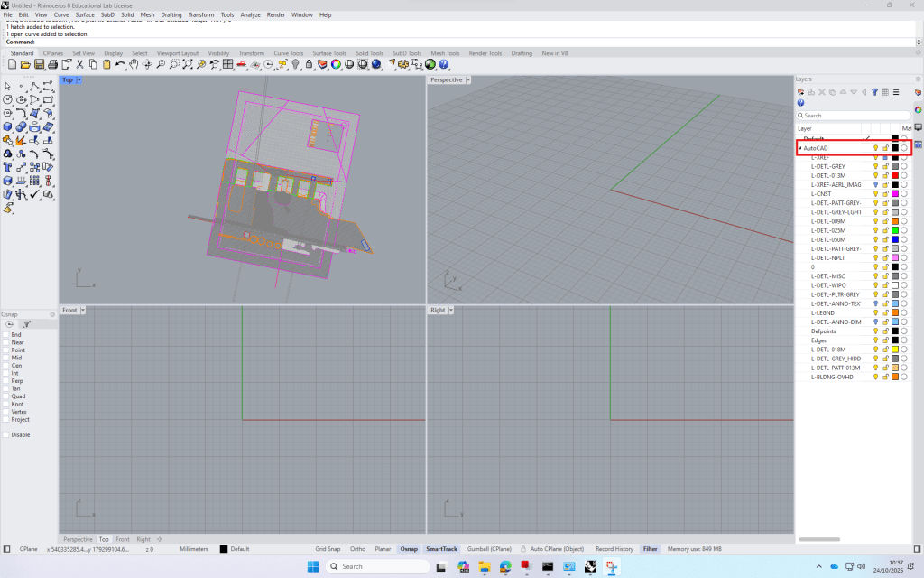The image size is (924, 578).
Task: Collapse the AutoCAD layer tree
Action: pyautogui.click(x=799, y=148)
